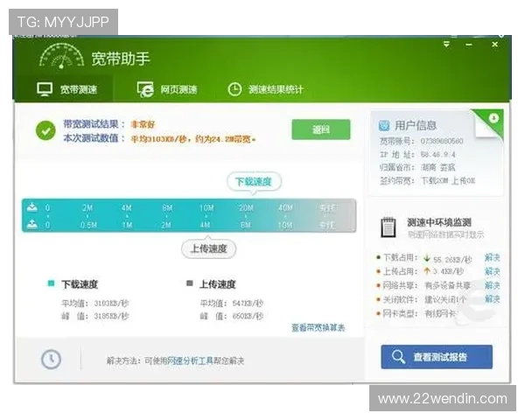Click the 用户信息 panel icon
This screenshot has width=525, height=420.
(384, 126)
